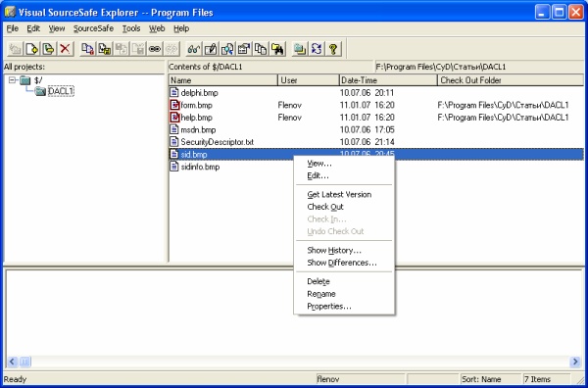
Task: Click the Check Out Folder column header
Action: [x=511, y=80]
